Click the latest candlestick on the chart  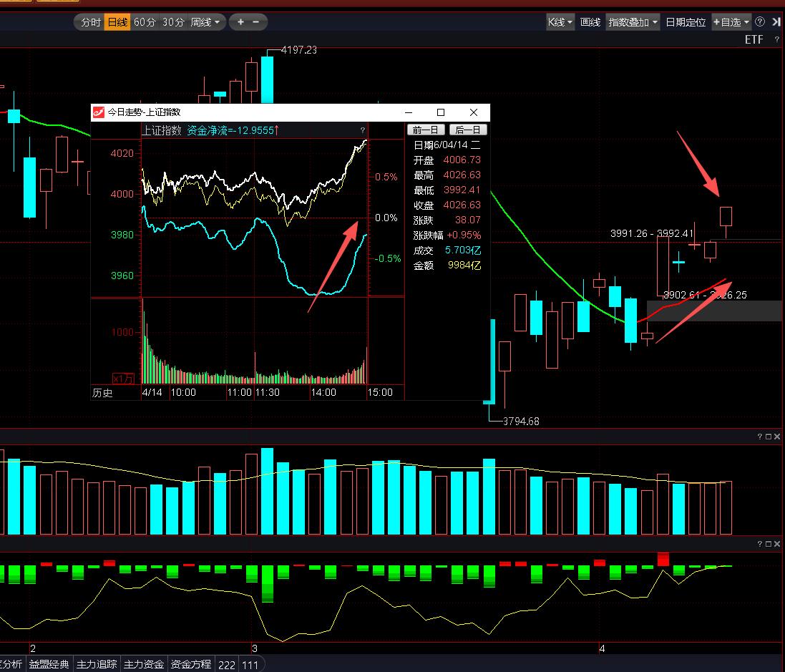pyautogui.click(x=726, y=217)
